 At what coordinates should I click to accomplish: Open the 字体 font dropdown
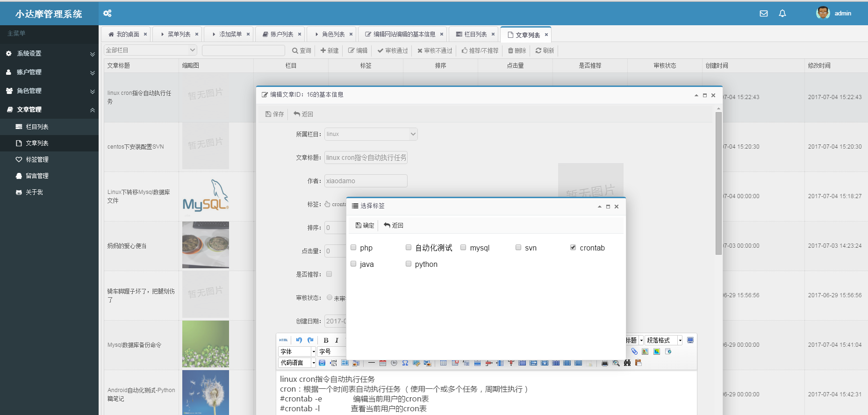coord(297,351)
